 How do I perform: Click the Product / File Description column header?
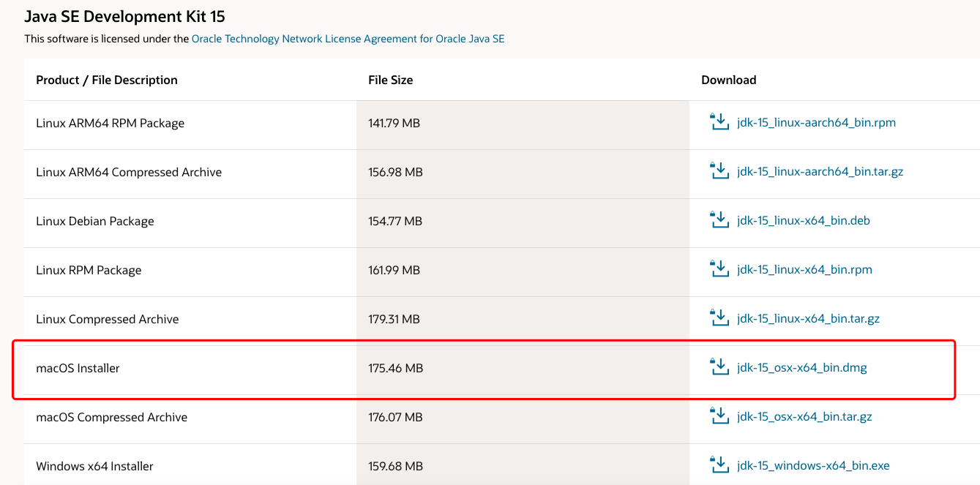coord(107,80)
